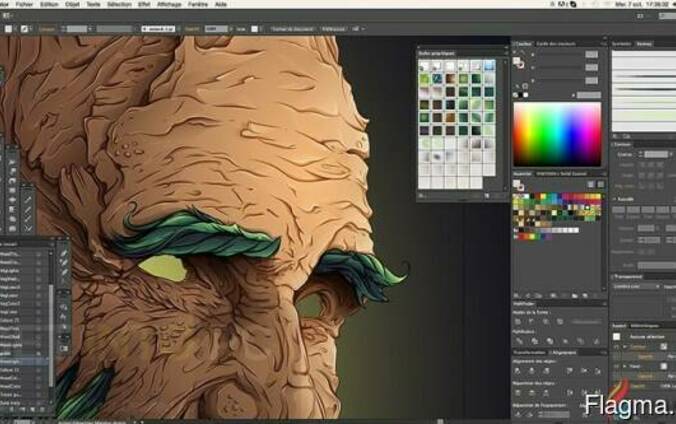Switch to Guide des couleurs tab
Viewport: 676px width, 424px height.
[x=556, y=44]
